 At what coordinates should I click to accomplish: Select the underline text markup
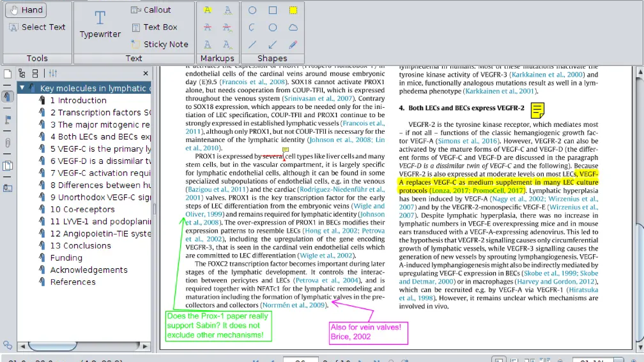(x=207, y=44)
